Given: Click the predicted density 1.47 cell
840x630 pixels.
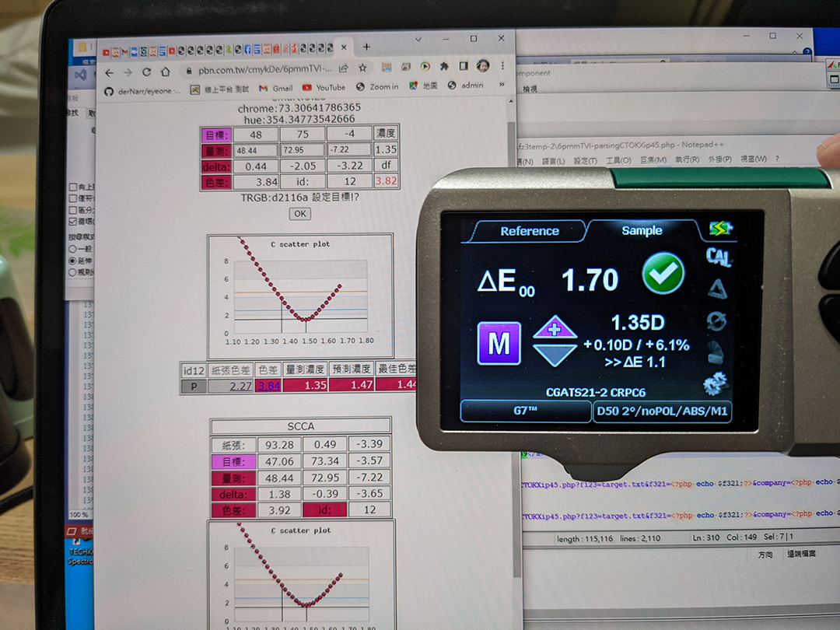Looking at the screenshot, I should (352, 385).
